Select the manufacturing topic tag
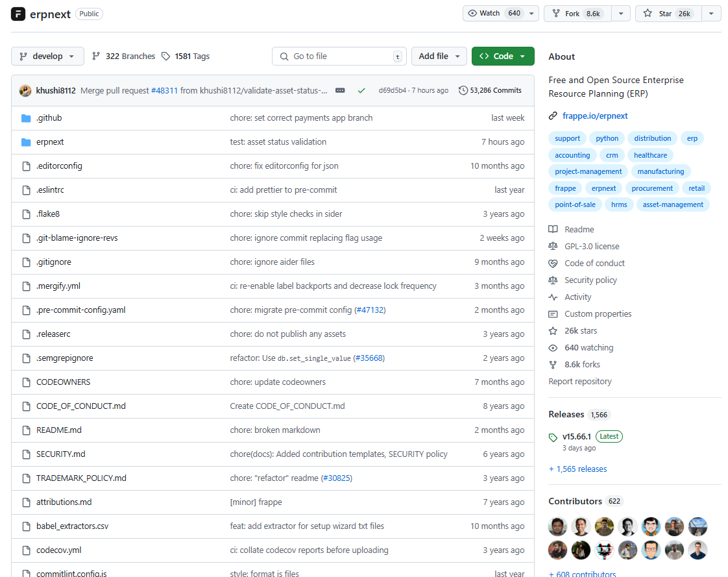Screen dimensions: 728x577 (x=661, y=171)
